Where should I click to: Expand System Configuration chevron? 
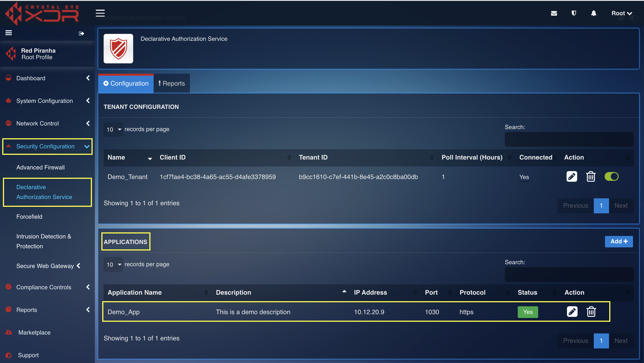[88, 101]
